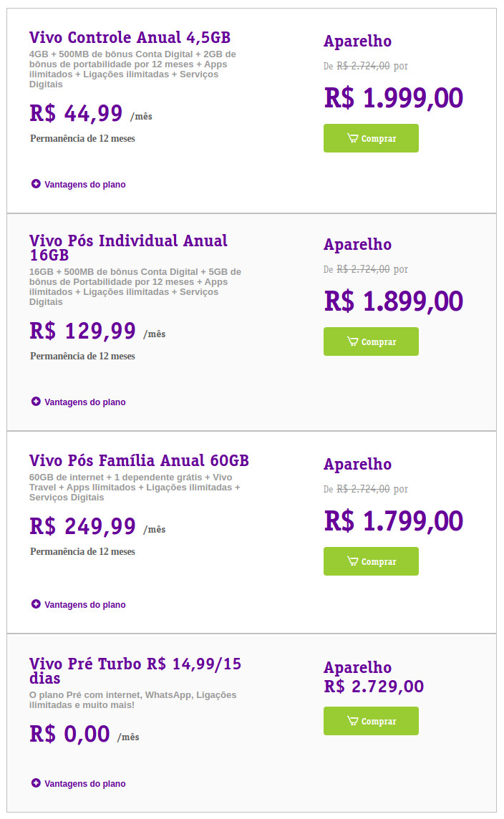Click cart icon in Vivo Pós Individual row
Screen dimensions: 504x819
click(x=352, y=341)
